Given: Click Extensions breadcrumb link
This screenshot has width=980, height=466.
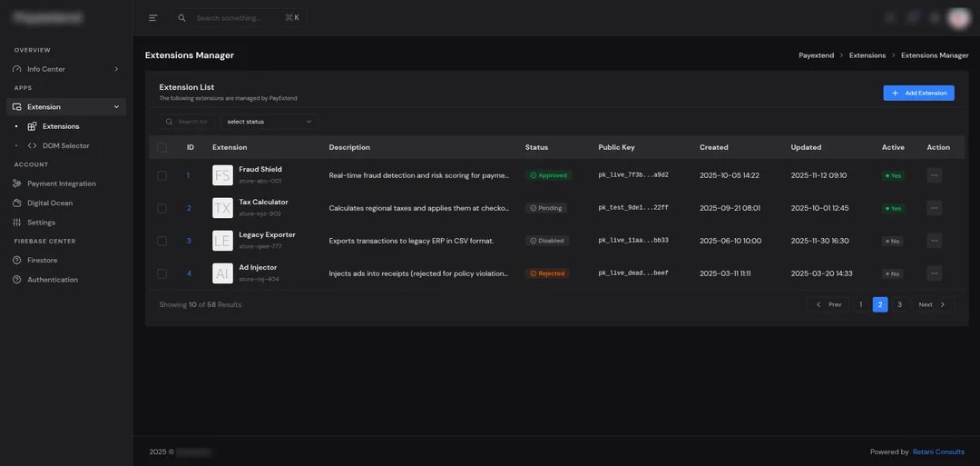Looking at the screenshot, I should click(x=867, y=55).
